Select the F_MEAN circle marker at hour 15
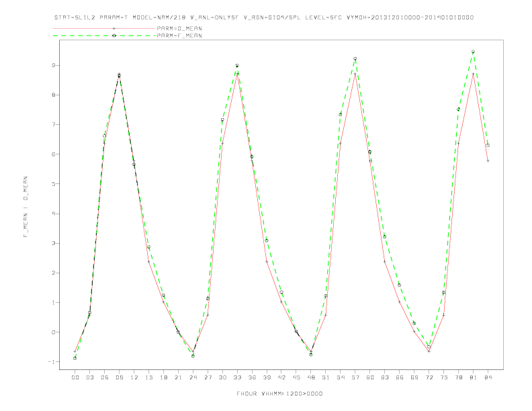Image resolution: width=532 pixels, height=411 pixels. [x=148, y=247]
